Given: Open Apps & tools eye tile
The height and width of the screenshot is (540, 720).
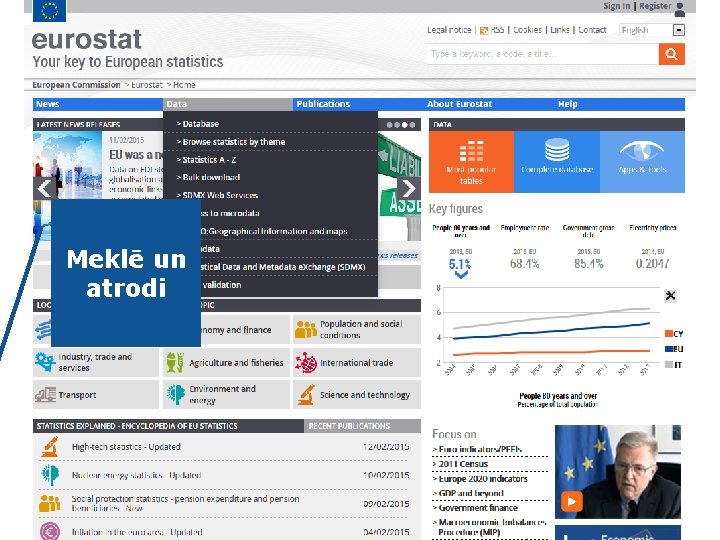Looking at the screenshot, I should click(x=642, y=162).
